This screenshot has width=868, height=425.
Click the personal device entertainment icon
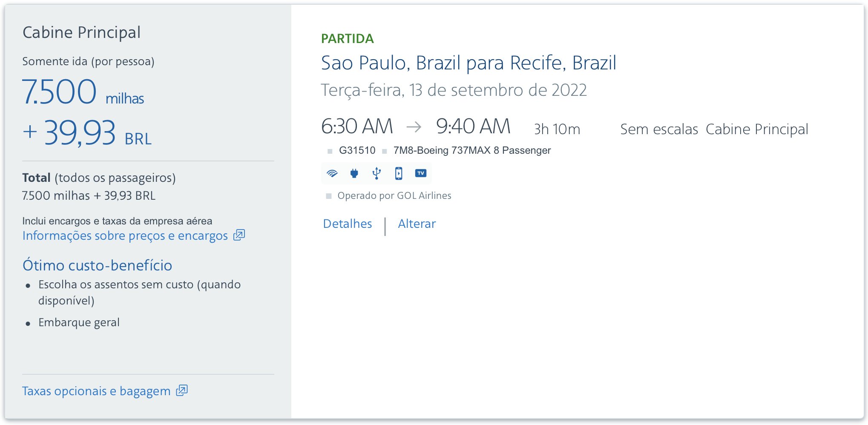(399, 173)
